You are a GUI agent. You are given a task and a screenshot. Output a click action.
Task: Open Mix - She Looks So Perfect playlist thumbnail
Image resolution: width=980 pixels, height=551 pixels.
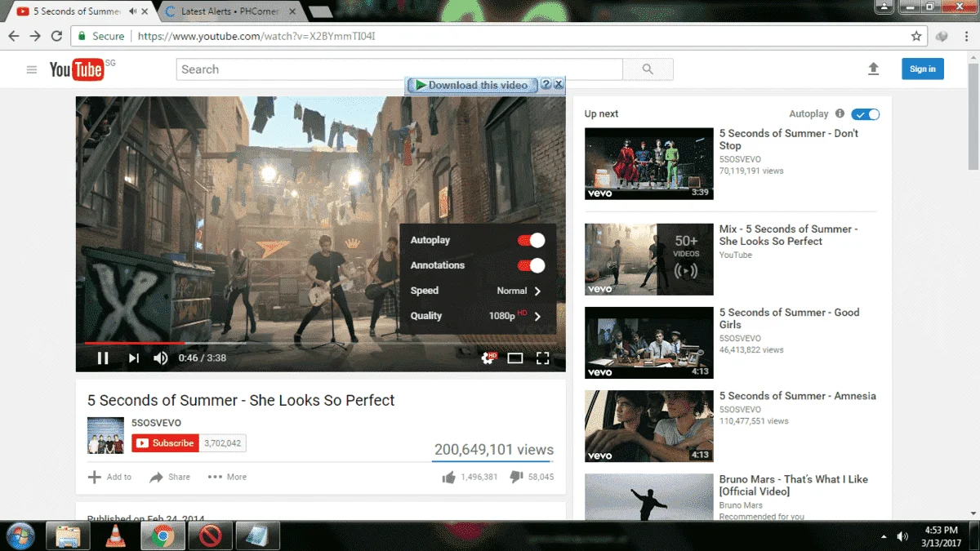pos(649,260)
